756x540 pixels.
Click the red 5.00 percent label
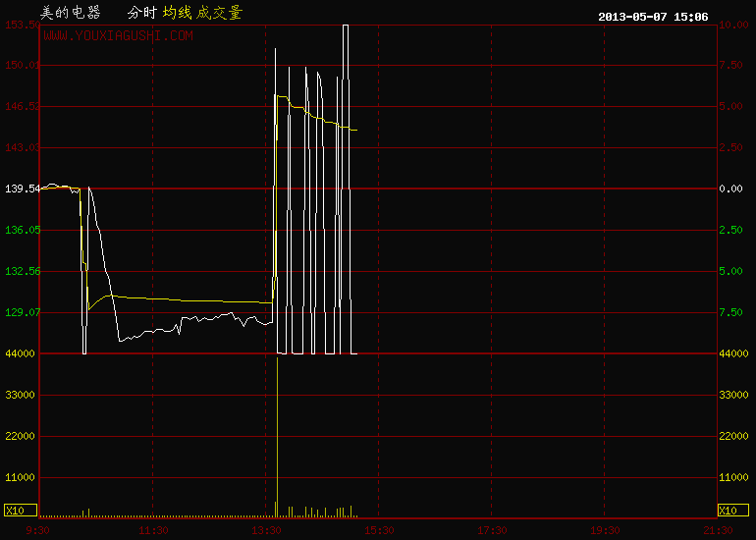click(730, 106)
